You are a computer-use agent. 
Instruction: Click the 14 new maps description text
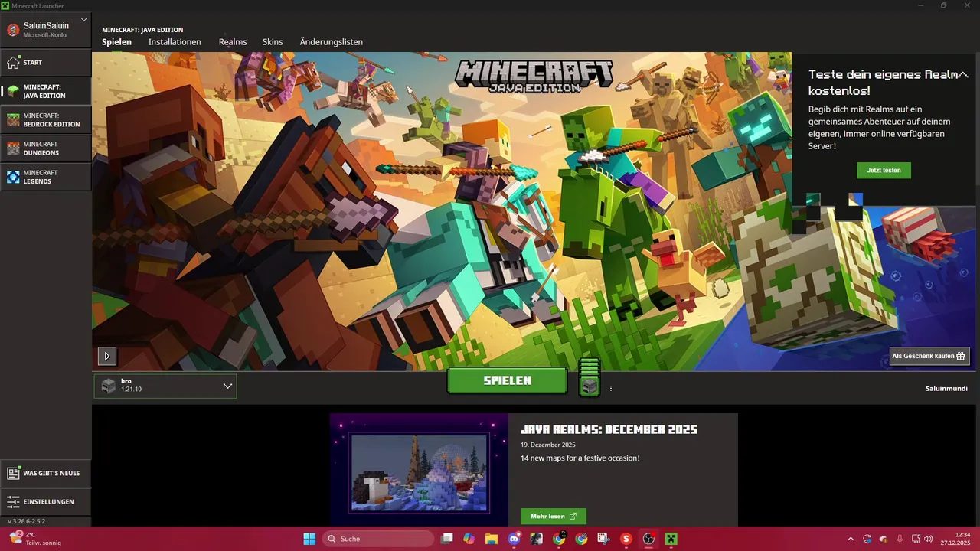point(580,458)
